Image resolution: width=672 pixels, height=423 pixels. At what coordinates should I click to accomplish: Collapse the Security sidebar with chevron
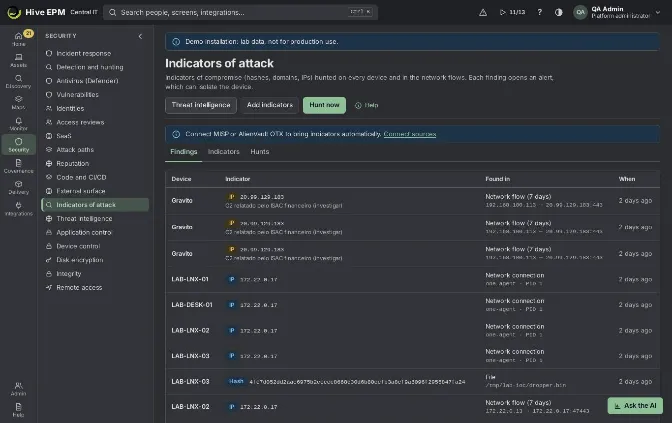tap(140, 36)
